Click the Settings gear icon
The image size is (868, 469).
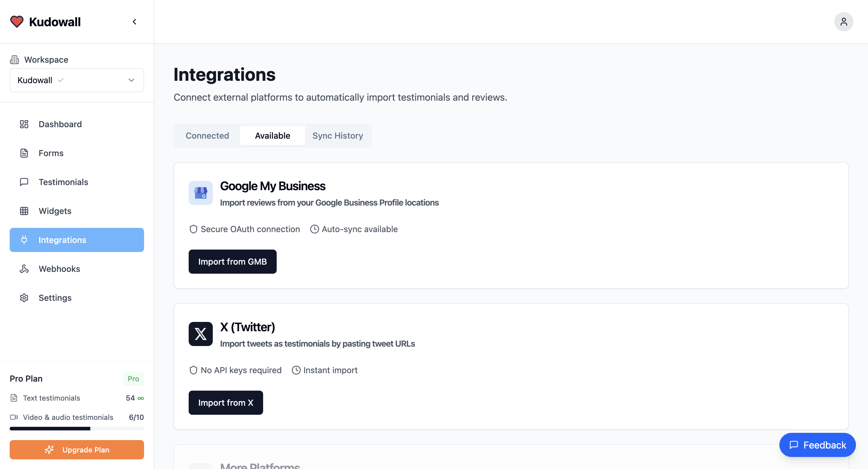[24, 298]
